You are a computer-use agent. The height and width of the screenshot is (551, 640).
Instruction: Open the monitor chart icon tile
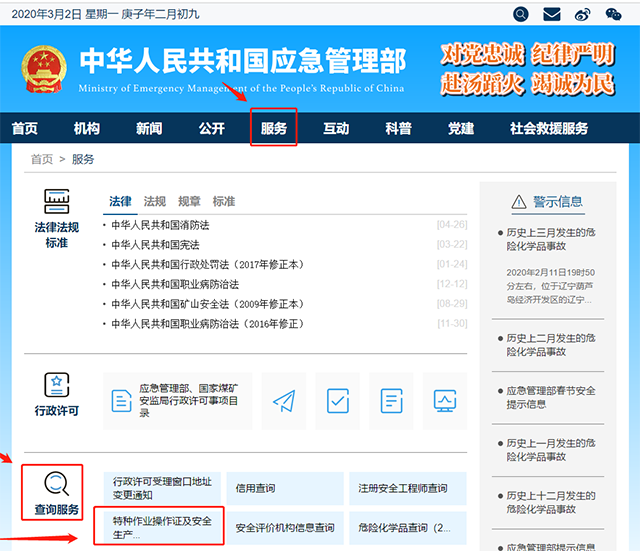tap(445, 401)
